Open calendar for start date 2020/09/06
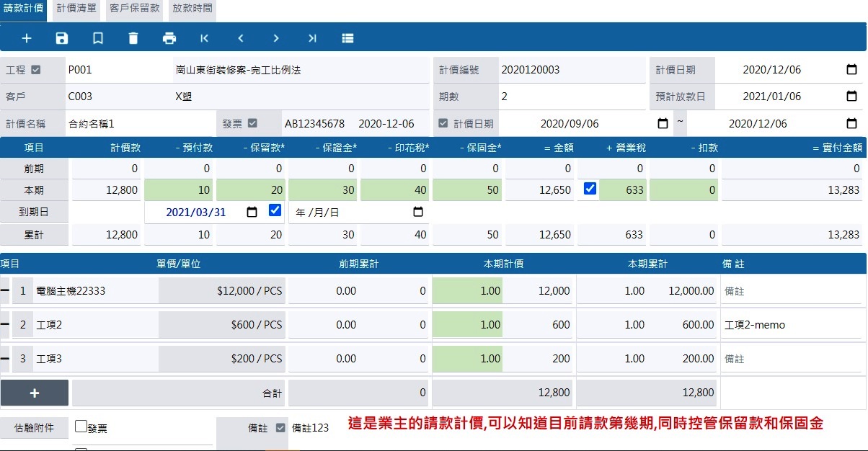The height and width of the screenshot is (451, 868). 663,123
